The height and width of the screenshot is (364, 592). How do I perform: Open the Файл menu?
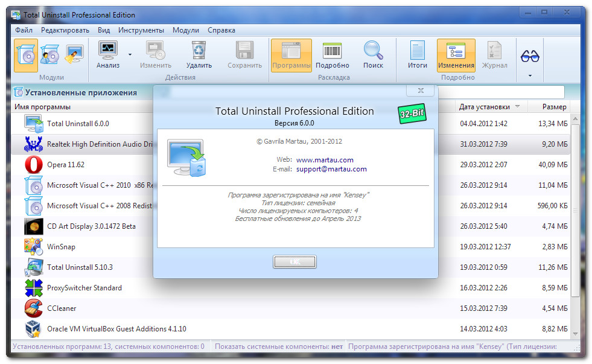[24, 30]
